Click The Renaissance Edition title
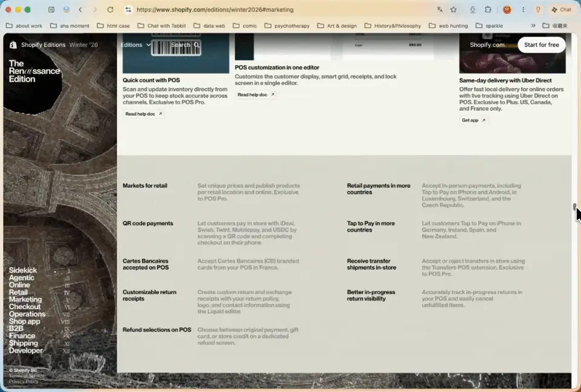This screenshot has width=581, height=392. pyautogui.click(x=34, y=71)
